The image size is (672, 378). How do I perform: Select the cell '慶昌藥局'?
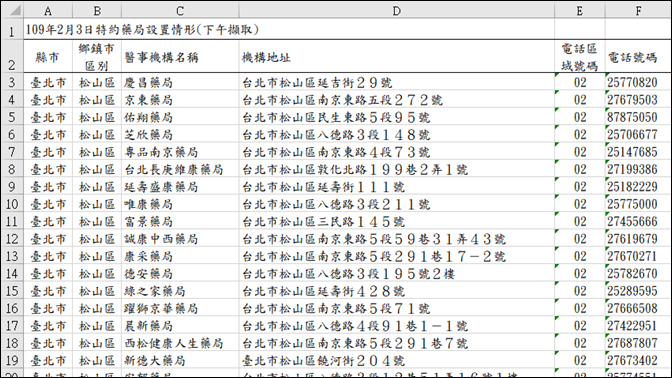(x=180, y=82)
